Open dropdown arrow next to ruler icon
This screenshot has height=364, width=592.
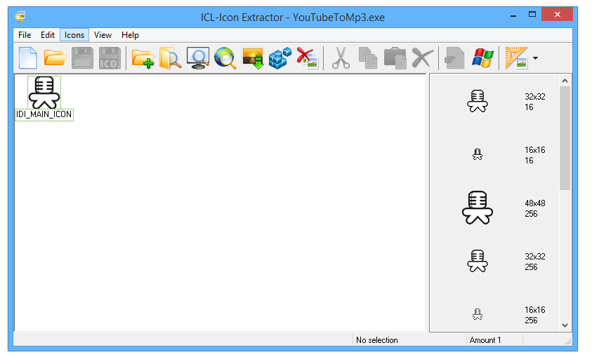pyautogui.click(x=535, y=58)
